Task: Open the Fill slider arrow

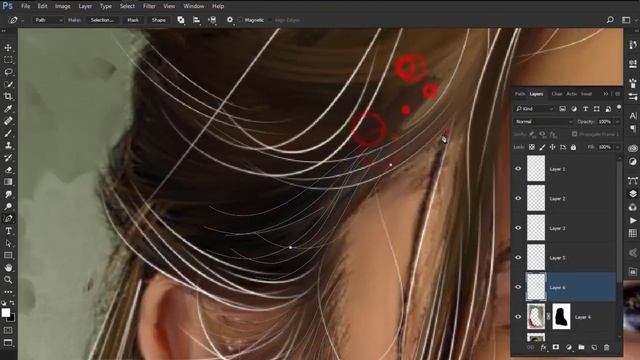Action: [617, 147]
